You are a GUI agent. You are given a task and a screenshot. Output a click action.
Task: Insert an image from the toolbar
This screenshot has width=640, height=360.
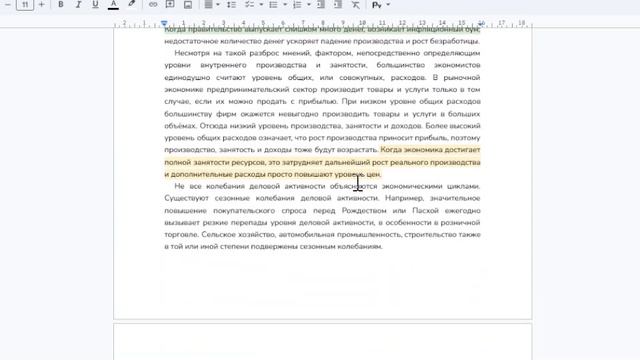coord(188,4)
